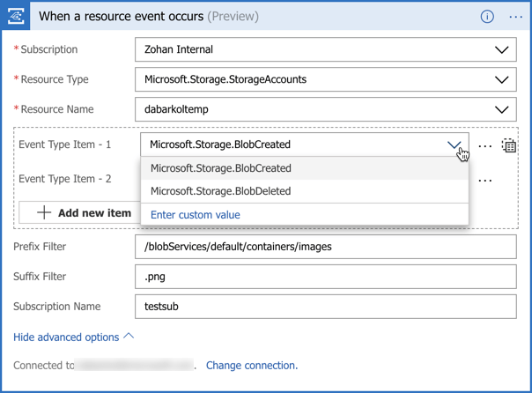Click the Change connection link
The width and height of the screenshot is (532, 393).
pos(252,366)
